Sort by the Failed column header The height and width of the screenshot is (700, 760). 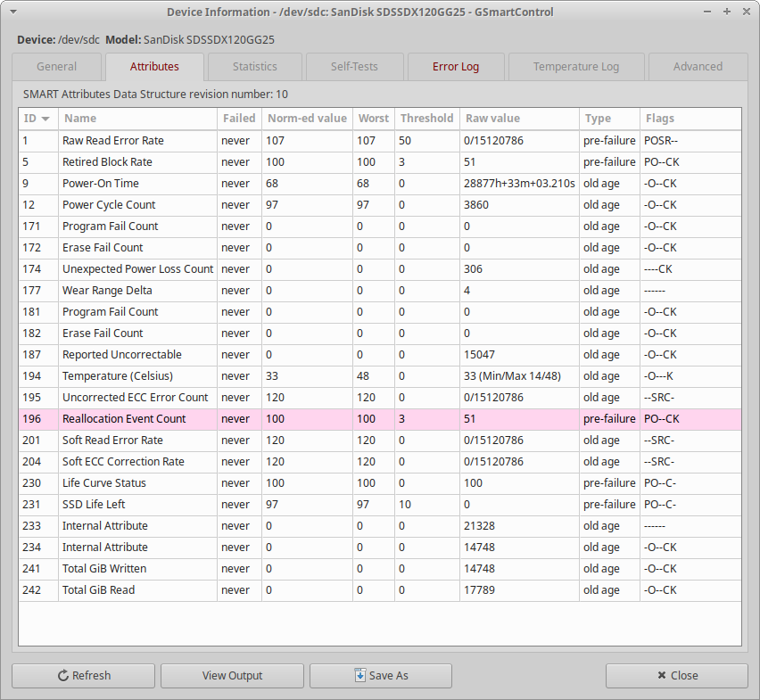click(x=239, y=119)
